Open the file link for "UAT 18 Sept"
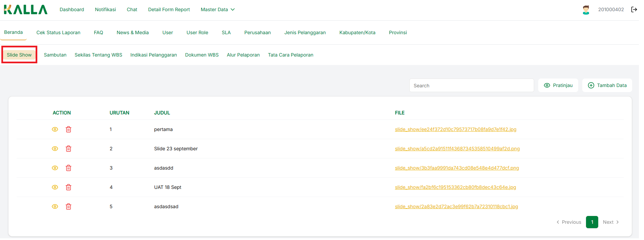Screen dimensions: 644x240 [455, 187]
